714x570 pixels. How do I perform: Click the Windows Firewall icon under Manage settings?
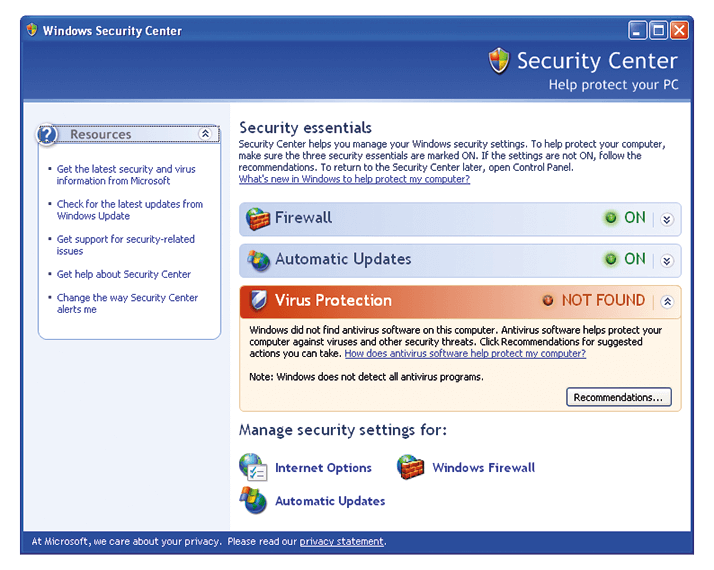(410, 467)
